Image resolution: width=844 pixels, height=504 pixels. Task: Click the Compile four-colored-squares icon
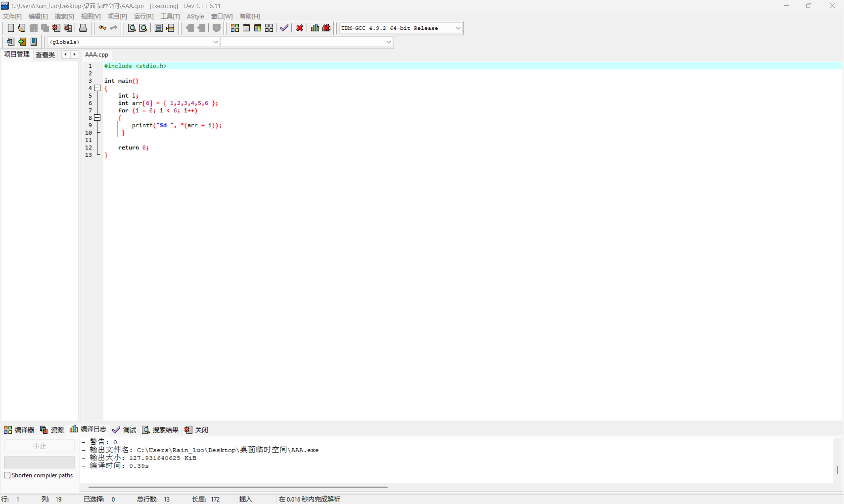235,28
